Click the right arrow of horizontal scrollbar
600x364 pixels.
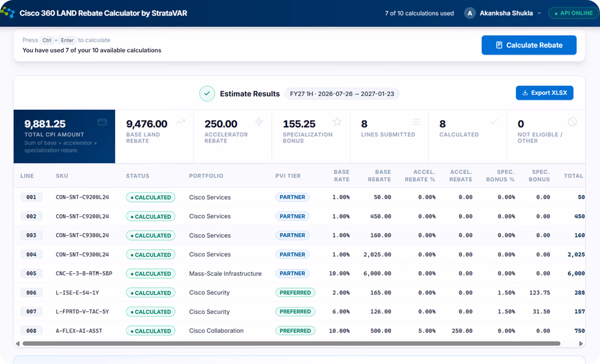(581, 344)
